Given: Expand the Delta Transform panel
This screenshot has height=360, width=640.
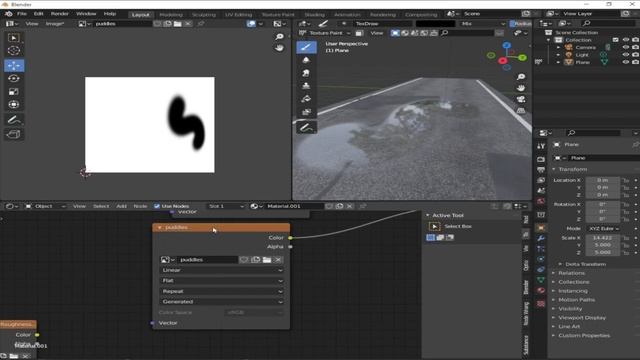Looking at the screenshot, I should [585, 264].
